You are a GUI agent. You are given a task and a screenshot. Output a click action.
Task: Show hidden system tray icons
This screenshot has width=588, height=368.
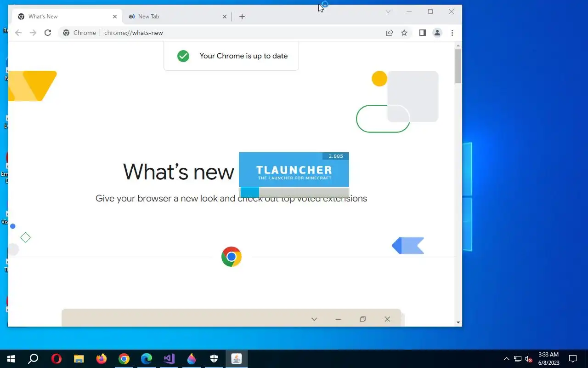click(507, 359)
